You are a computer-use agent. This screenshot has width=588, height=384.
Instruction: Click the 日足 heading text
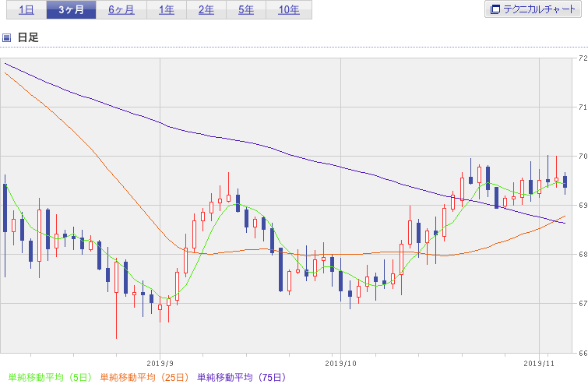[28, 37]
